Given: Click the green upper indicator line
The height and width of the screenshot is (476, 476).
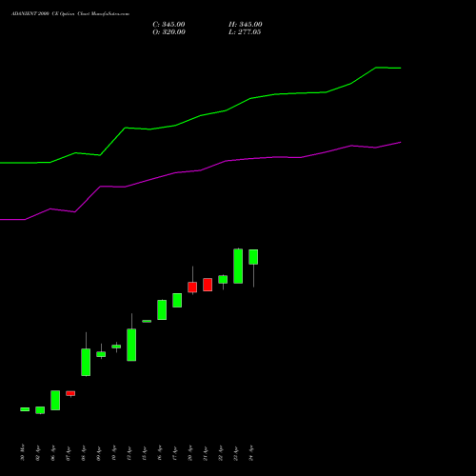Looking at the screenshot, I should point(201,115).
